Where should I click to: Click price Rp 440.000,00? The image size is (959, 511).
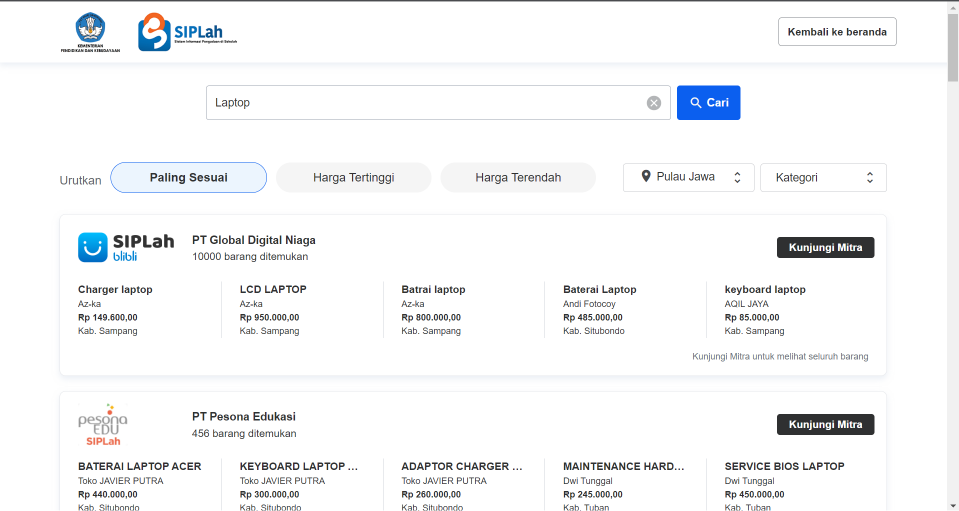coord(108,494)
